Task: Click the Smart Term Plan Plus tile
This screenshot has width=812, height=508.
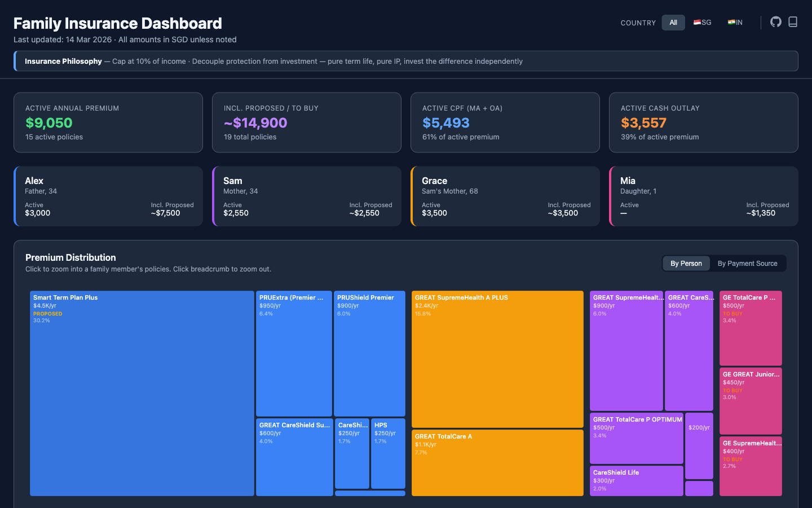Action: 142,392
